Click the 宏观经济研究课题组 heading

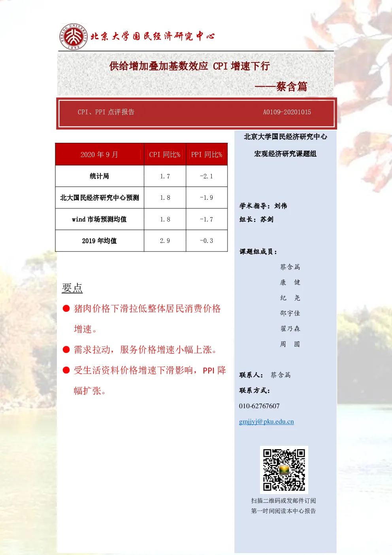click(x=285, y=154)
